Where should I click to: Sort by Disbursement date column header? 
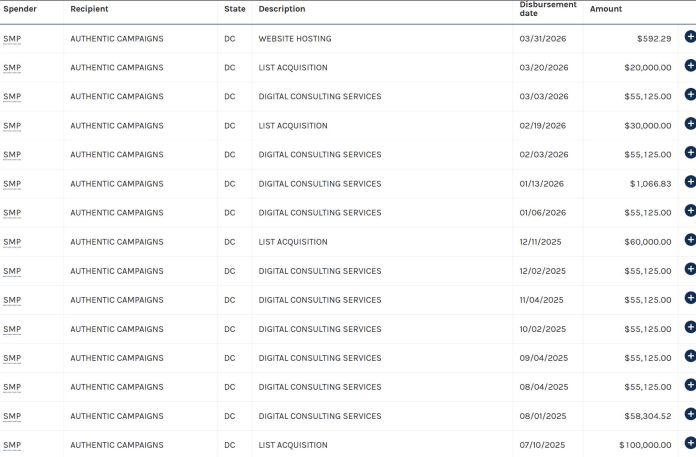click(x=548, y=9)
